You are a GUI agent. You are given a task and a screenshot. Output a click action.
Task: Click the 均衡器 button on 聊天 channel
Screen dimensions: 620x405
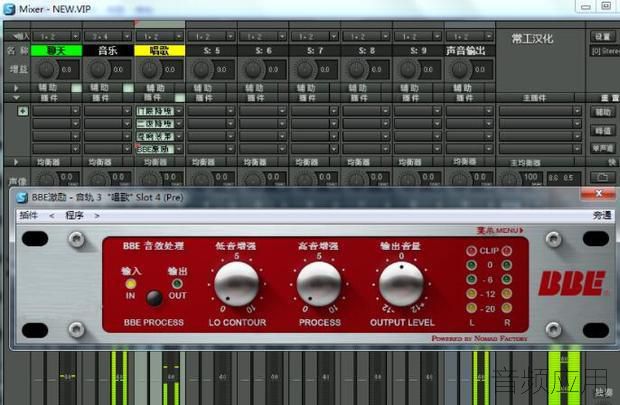pyautogui.click(x=49, y=162)
